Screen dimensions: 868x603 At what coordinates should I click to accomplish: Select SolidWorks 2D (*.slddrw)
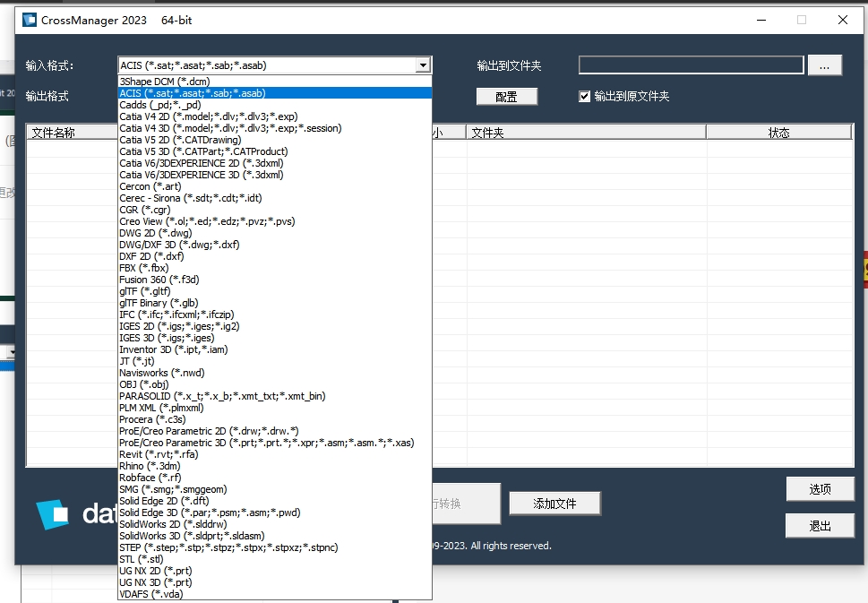point(275,523)
